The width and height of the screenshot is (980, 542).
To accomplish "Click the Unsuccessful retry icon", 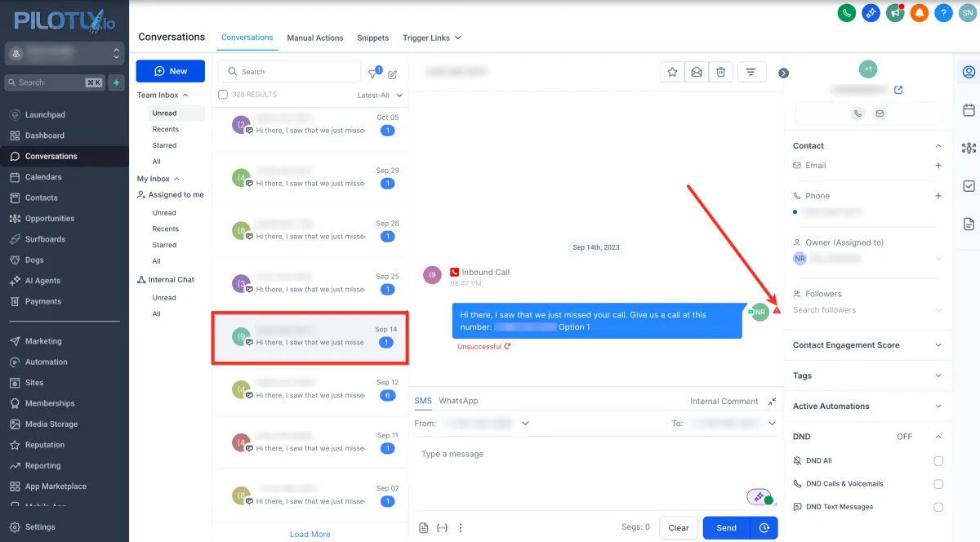I will (507, 346).
